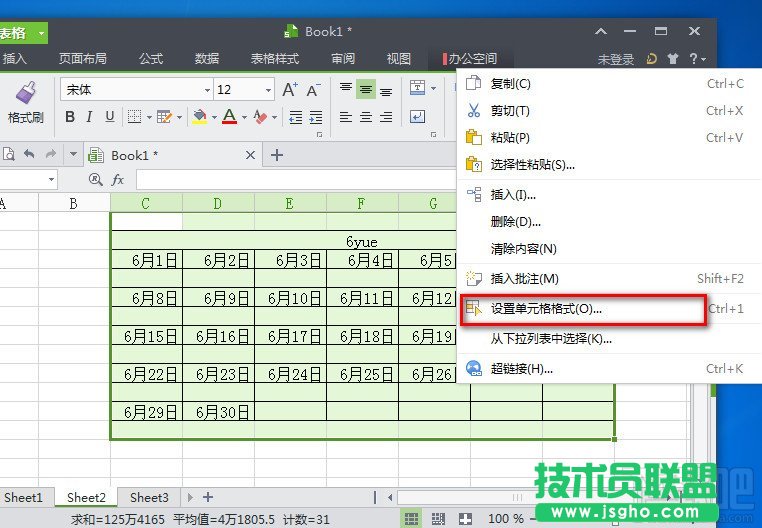Open the border style dropdown arrow
The height and width of the screenshot is (528, 762).
click(149, 117)
